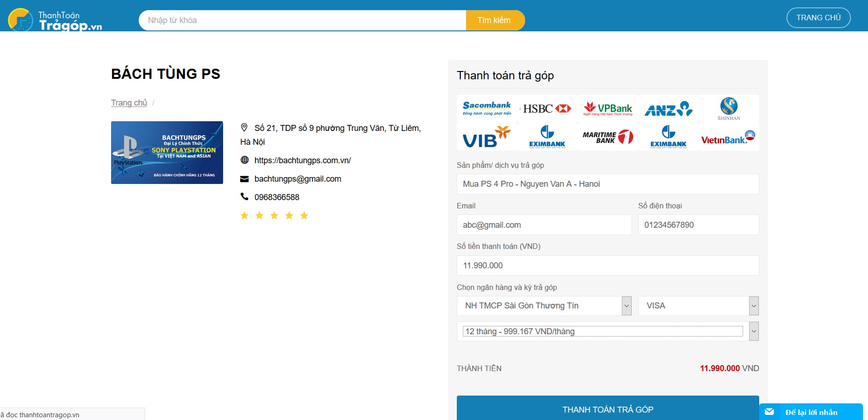This screenshot has width=868, height=420.
Task: Open the Để lại lời nhắn message widget
Action: (x=811, y=412)
